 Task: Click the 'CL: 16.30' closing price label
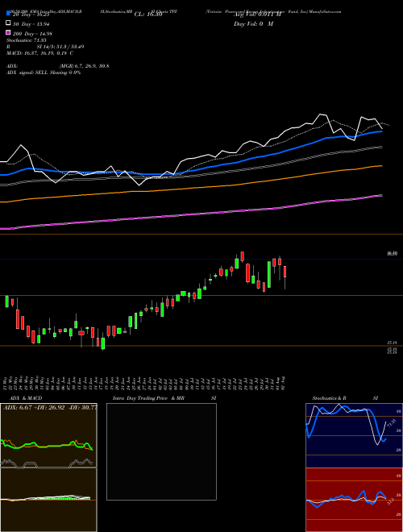coord(148,15)
